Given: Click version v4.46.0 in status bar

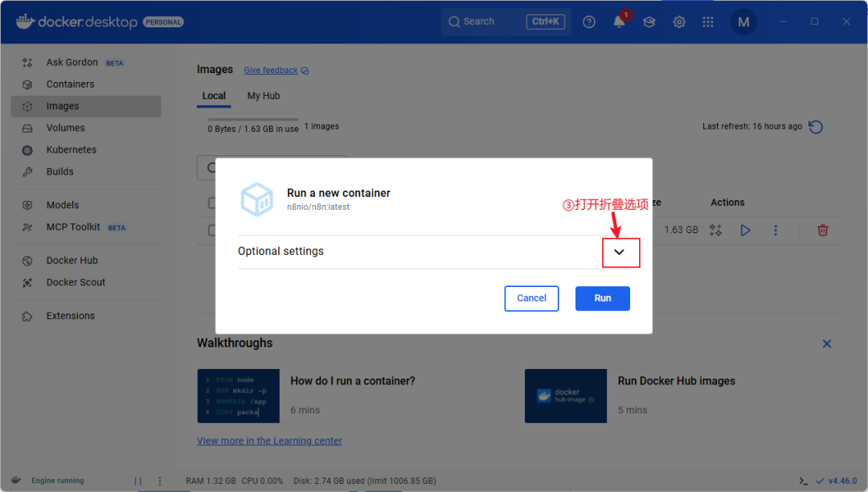Looking at the screenshot, I should tap(842, 481).
